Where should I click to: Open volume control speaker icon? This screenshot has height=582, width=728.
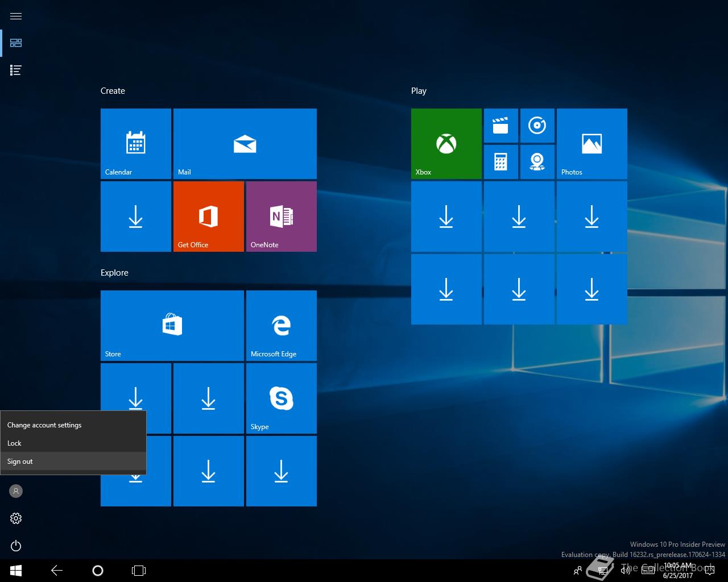[x=625, y=571]
